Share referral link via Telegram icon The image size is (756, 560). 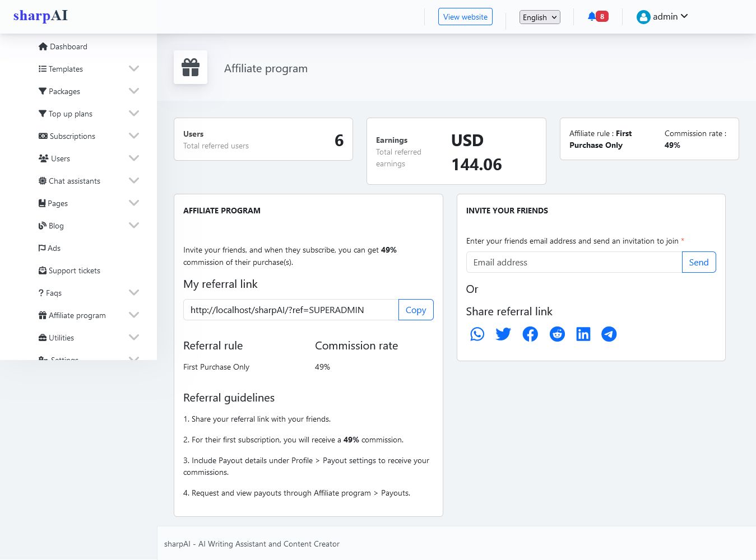pyautogui.click(x=609, y=334)
